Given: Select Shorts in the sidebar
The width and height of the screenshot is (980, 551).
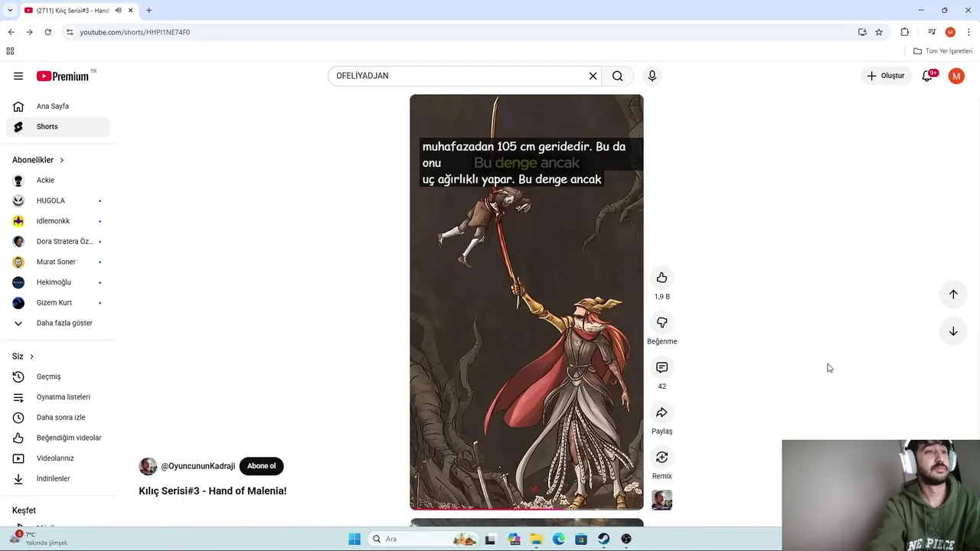Looking at the screenshot, I should [x=58, y=126].
